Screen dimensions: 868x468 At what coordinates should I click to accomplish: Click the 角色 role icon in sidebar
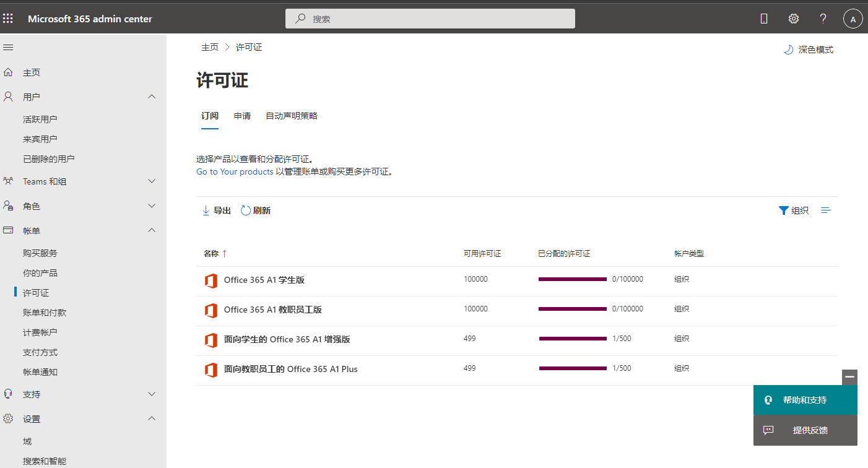[8, 206]
